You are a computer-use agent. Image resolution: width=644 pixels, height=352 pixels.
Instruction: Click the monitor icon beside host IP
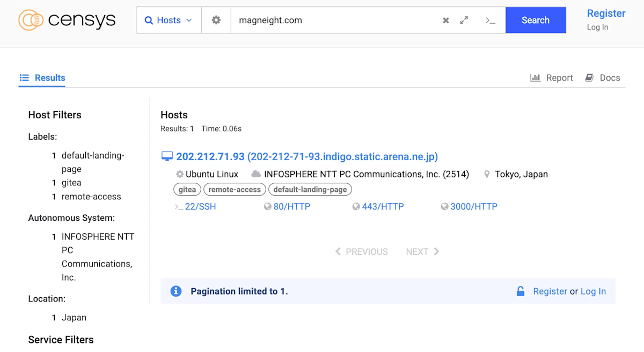pos(167,156)
